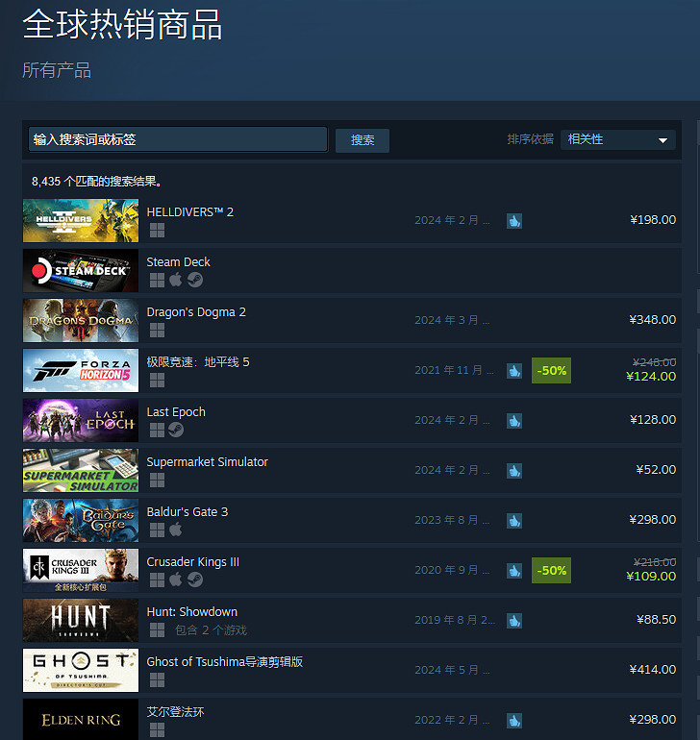700x740 pixels.
Task: Click the ¥414.00 price of Ghost of Tsushima
Action: (x=652, y=670)
